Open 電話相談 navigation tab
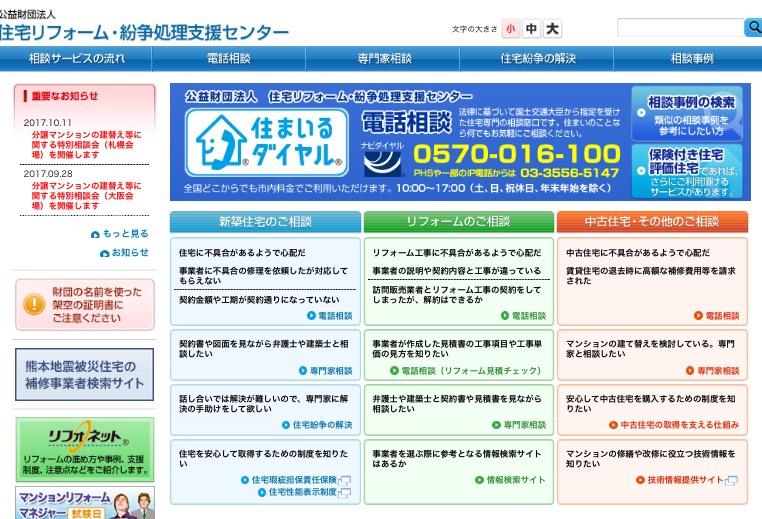762x519 pixels. click(x=229, y=59)
